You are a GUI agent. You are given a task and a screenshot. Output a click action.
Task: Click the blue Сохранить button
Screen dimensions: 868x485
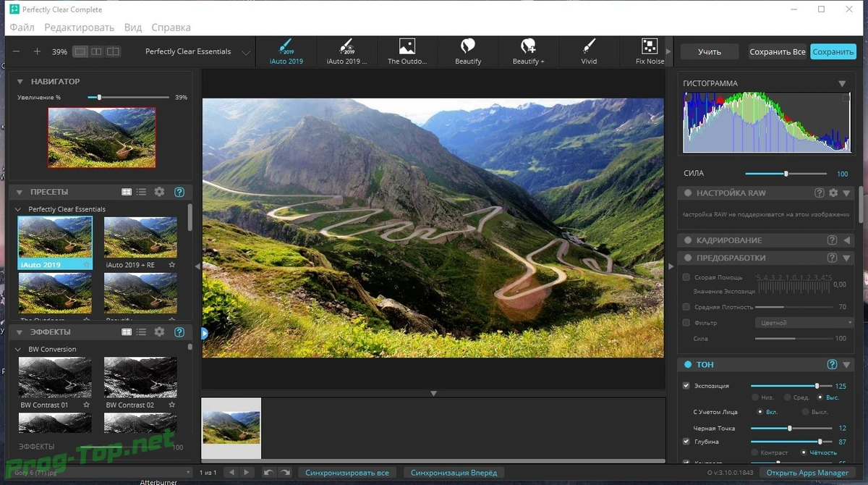click(x=833, y=52)
